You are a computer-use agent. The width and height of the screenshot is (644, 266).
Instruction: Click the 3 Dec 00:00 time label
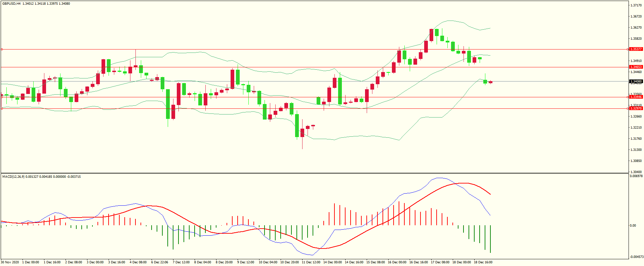click(x=95, y=262)
